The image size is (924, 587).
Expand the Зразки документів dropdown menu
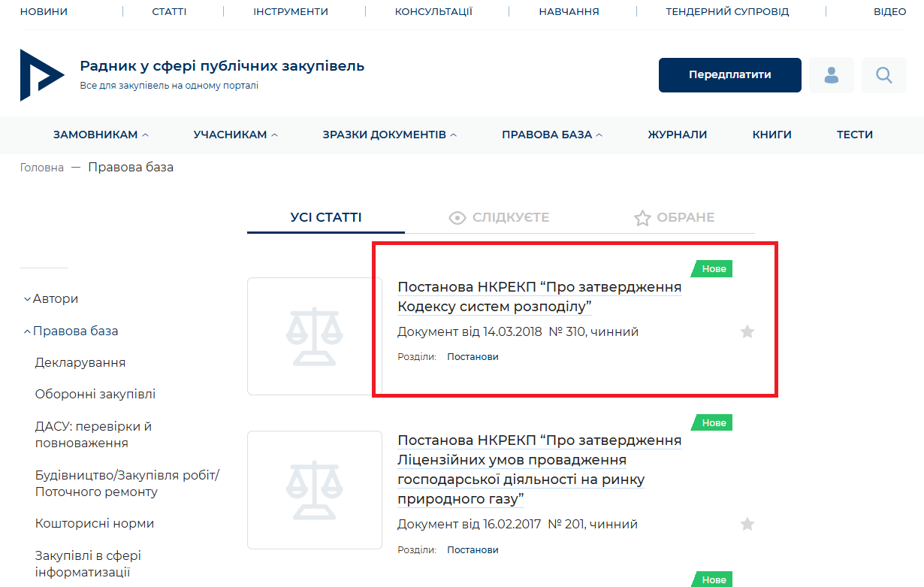pyautogui.click(x=390, y=135)
